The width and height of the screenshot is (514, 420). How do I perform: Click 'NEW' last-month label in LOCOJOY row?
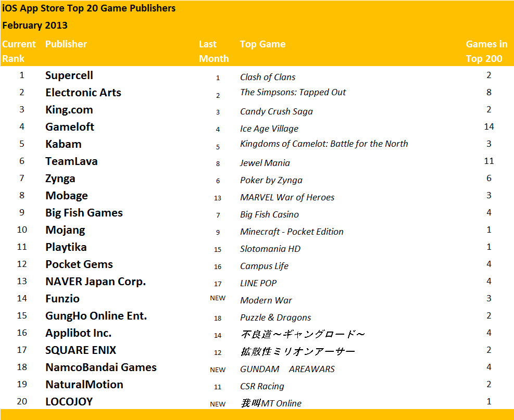pos(218,404)
